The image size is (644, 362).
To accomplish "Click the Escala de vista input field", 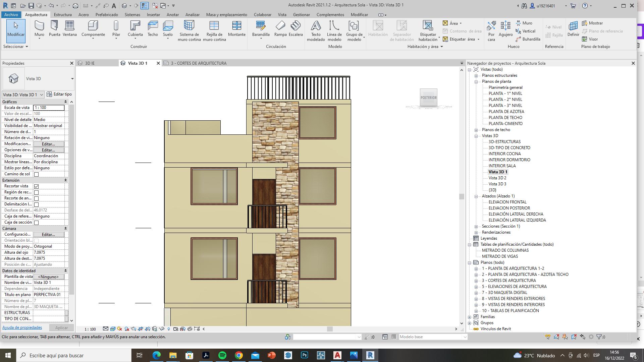I will (49, 108).
